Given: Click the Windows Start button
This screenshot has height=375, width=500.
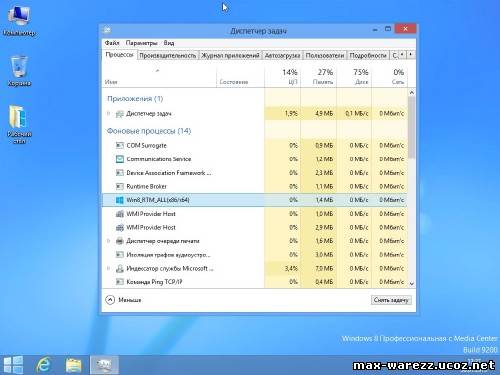Looking at the screenshot, I should [13, 365].
